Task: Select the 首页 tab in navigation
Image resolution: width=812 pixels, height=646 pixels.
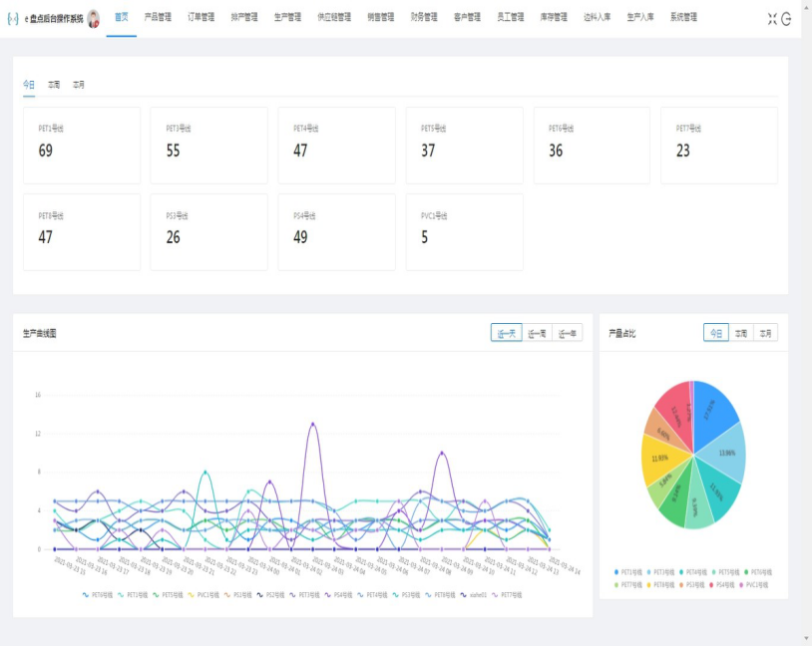Action: point(122,18)
